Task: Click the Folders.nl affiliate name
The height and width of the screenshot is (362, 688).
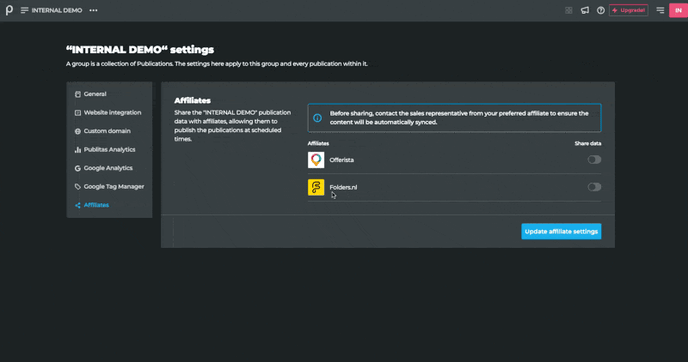Action: coord(343,187)
